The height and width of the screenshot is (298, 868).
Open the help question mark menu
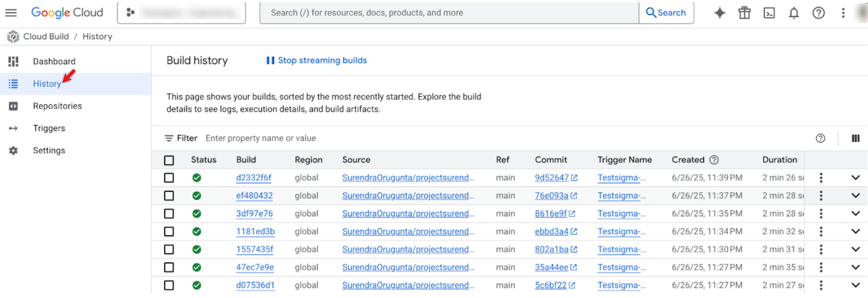click(x=818, y=13)
